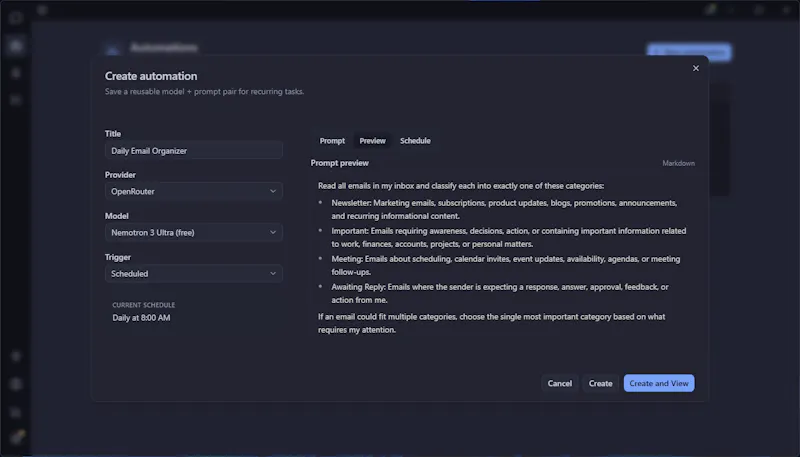This screenshot has height=457, width=800.
Task: Click the 'Important' bullet in the preview
Action: (x=509, y=238)
